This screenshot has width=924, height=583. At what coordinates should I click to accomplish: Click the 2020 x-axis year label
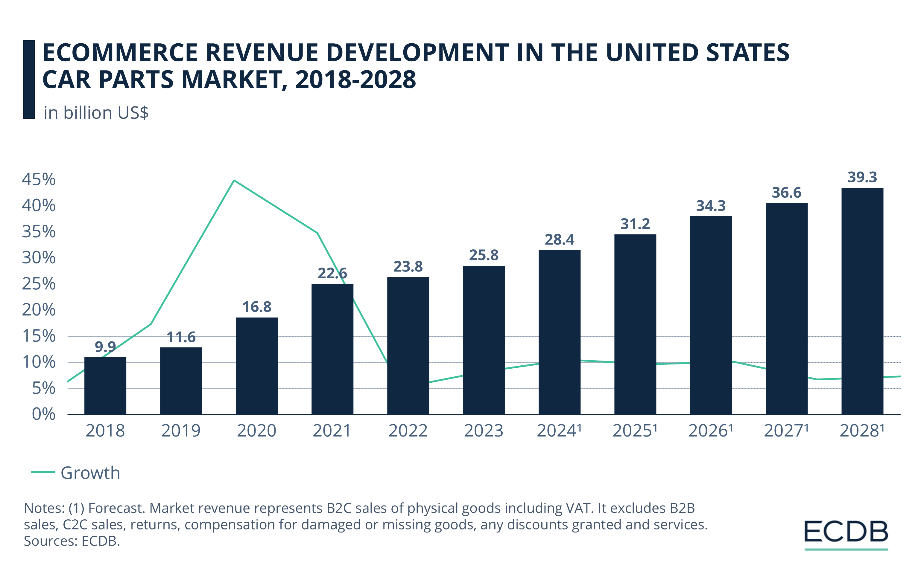tap(257, 431)
